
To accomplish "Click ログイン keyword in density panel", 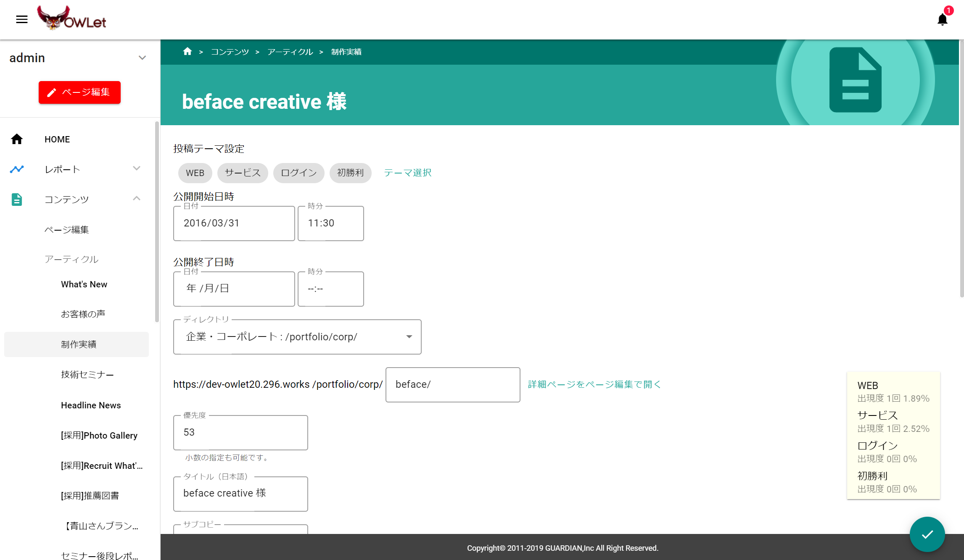I will [877, 446].
